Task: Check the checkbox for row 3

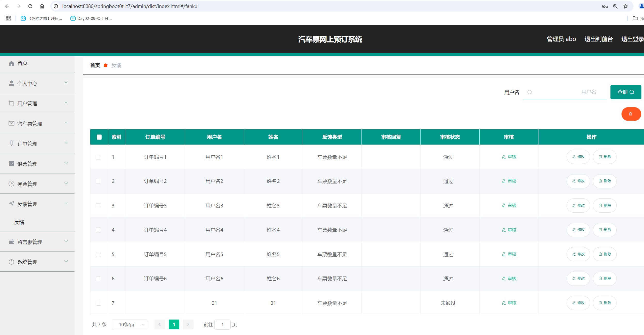Action: [98, 206]
